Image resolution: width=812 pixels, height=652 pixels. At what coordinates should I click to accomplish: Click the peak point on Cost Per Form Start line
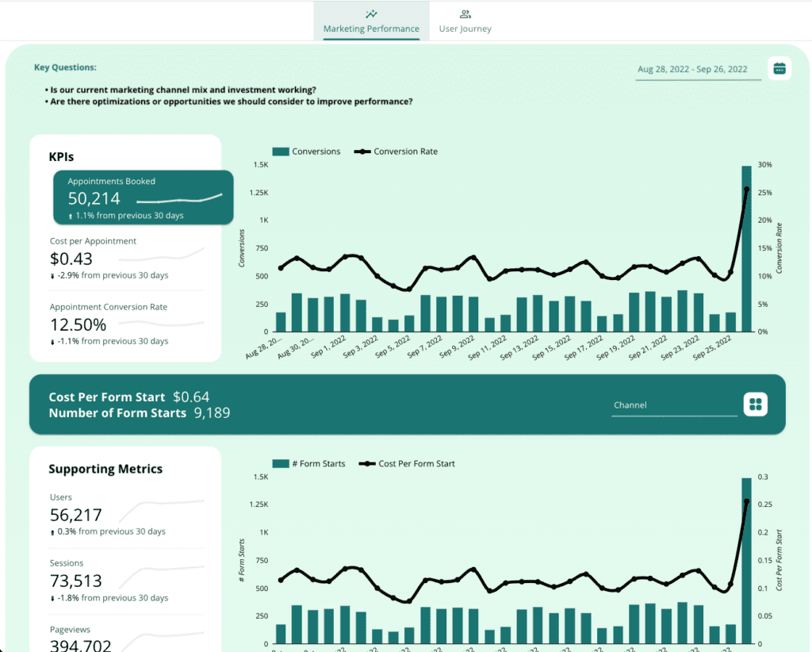pyautogui.click(x=746, y=501)
